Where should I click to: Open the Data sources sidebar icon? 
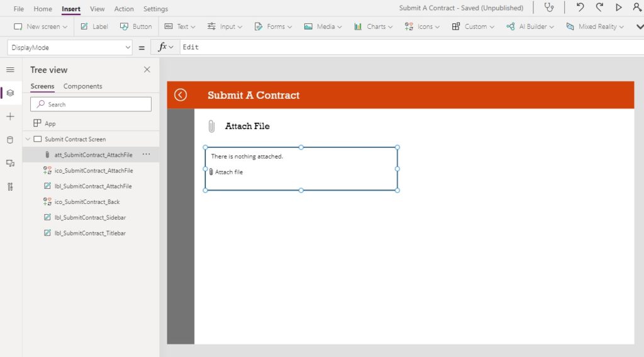tap(10, 140)
